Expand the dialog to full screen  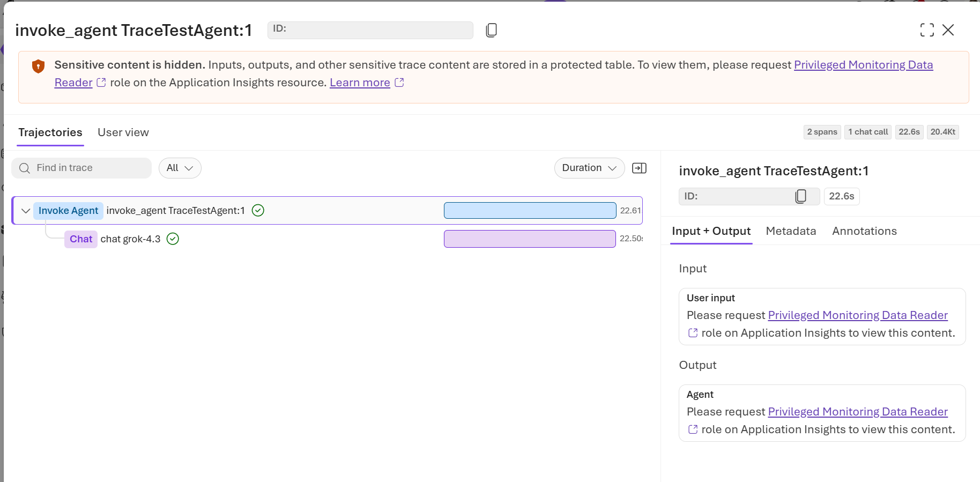pyautogui.click(x=927, y=30)
